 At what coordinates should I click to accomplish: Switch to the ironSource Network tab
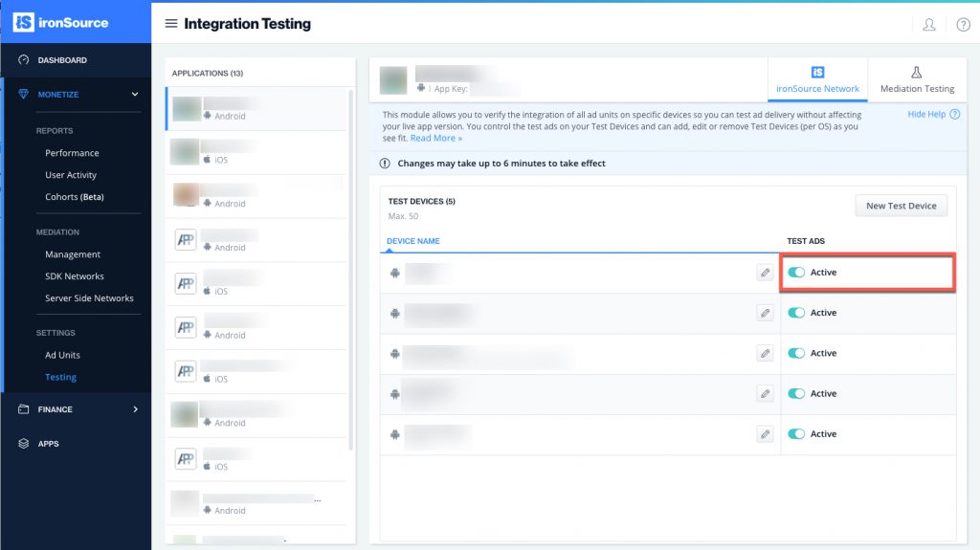817,80
